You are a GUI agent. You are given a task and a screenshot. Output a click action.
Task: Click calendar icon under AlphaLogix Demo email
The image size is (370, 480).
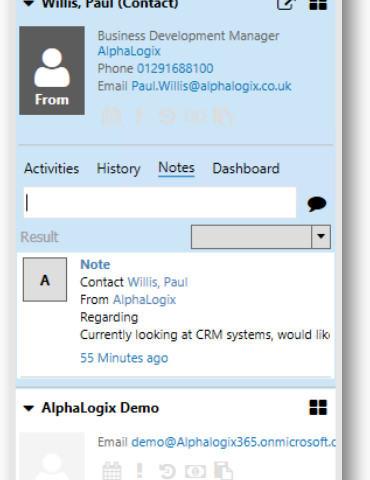click(112, 471)
